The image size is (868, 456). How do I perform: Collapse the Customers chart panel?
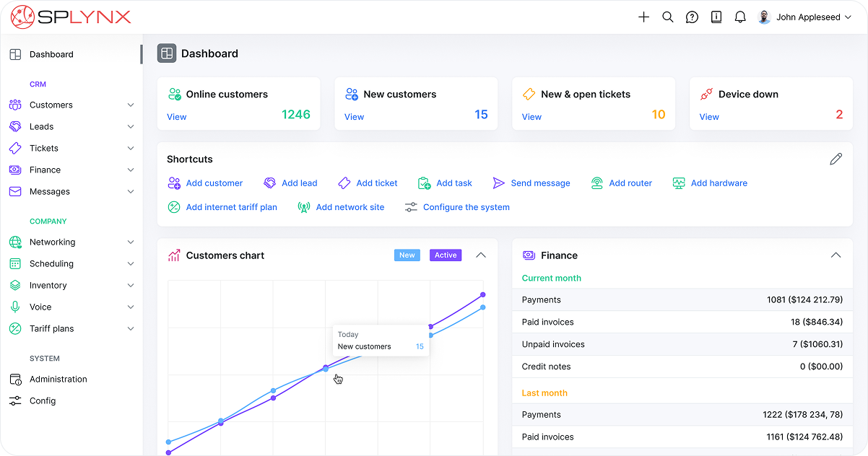coord(481,255)
